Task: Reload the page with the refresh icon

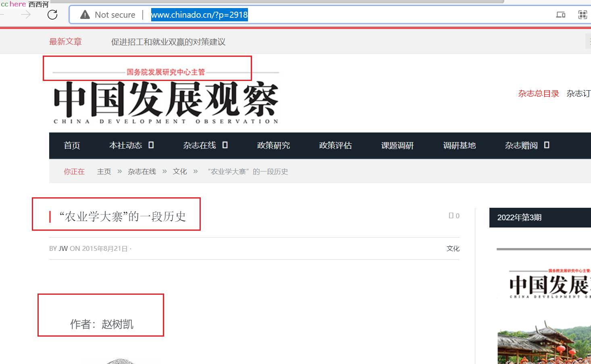Action: coord(52,15)
